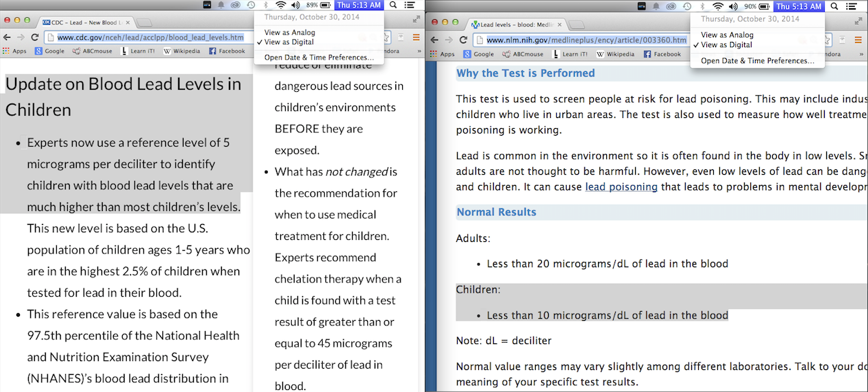Open Google bookmark in the CDC window
This screenshot has width=868, height=392.
[x=50, y=51]
